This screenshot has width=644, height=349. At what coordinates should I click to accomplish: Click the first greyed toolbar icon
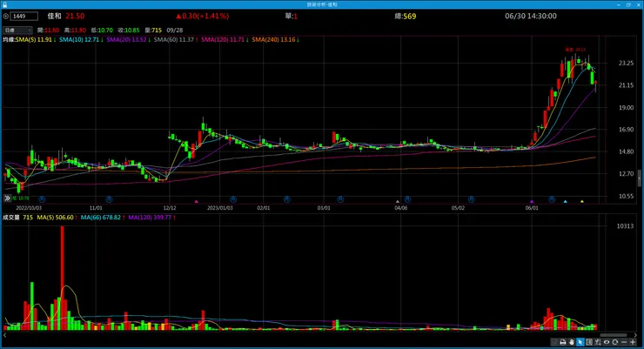pyautogui.click(x=554, y=342)
